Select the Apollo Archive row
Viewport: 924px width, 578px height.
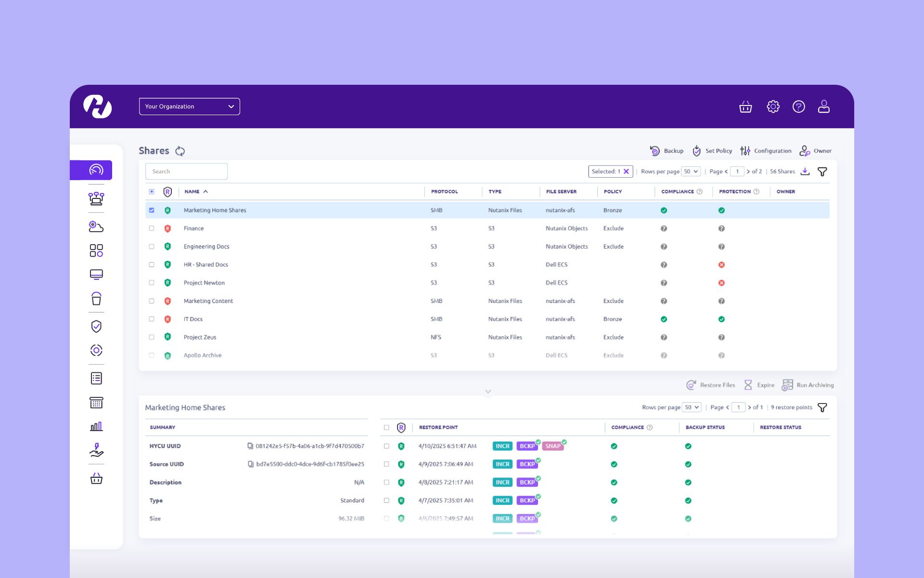(x=487, y=355)
